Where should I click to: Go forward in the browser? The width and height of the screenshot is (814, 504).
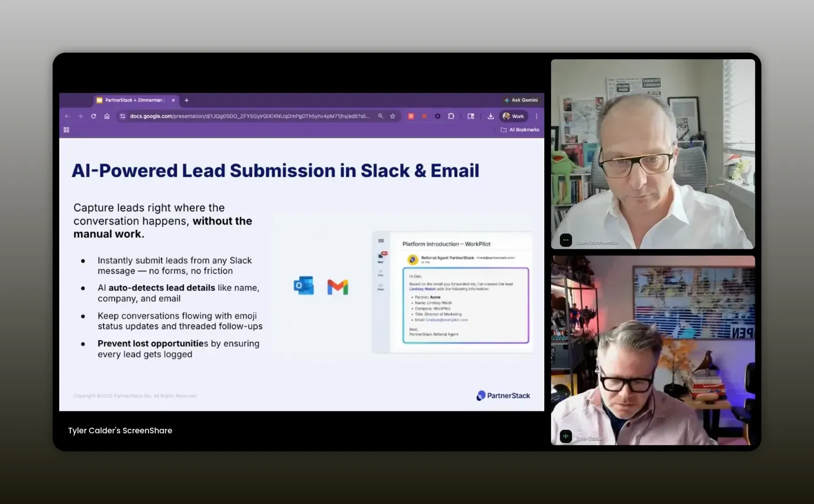pyautogui.click(x=80, y=116)
